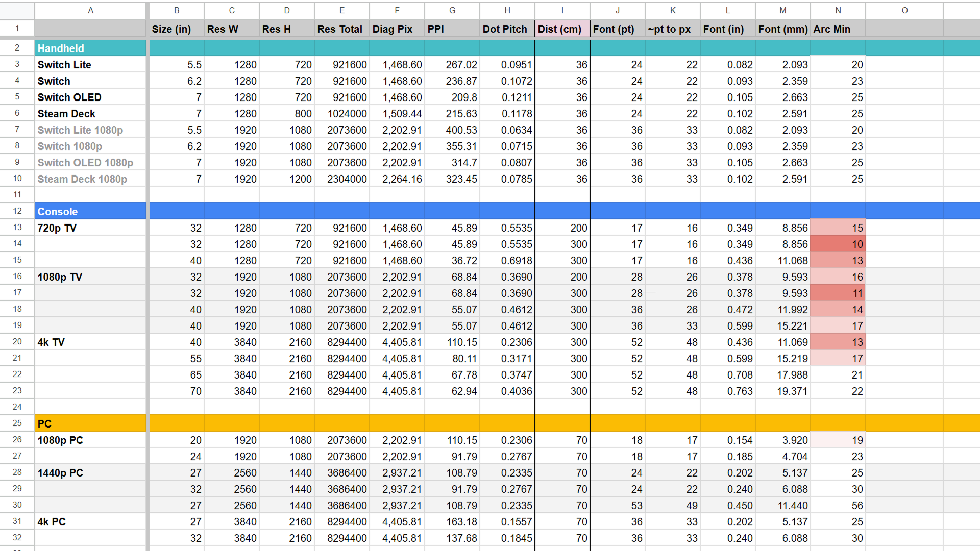Select PPI cell 137.68
Screen dimensions: 980x551
point(452,538)
